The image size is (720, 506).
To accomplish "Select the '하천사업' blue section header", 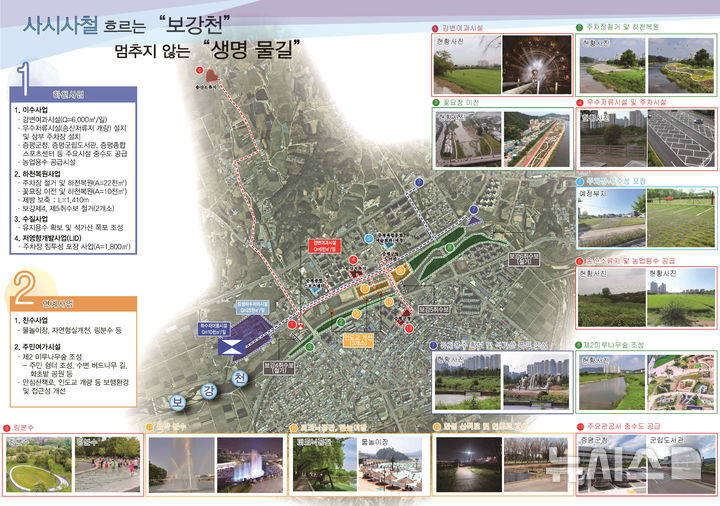I will (73, 95).
